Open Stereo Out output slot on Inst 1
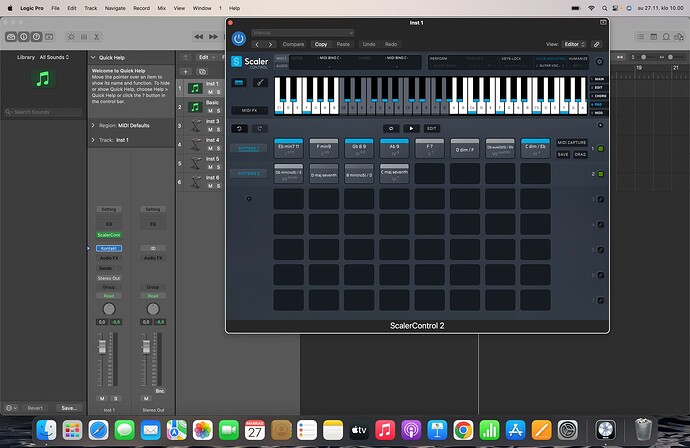 109,278
